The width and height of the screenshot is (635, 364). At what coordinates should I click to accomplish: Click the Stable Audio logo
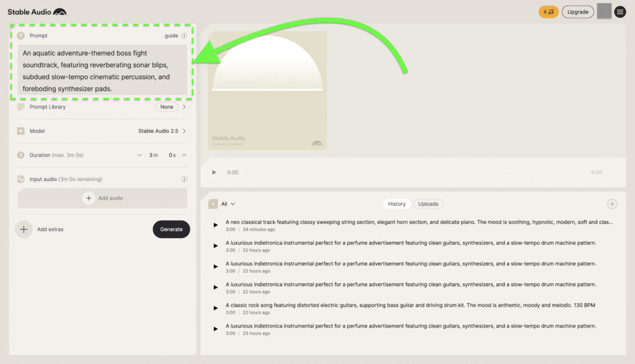tap(37, 12)
